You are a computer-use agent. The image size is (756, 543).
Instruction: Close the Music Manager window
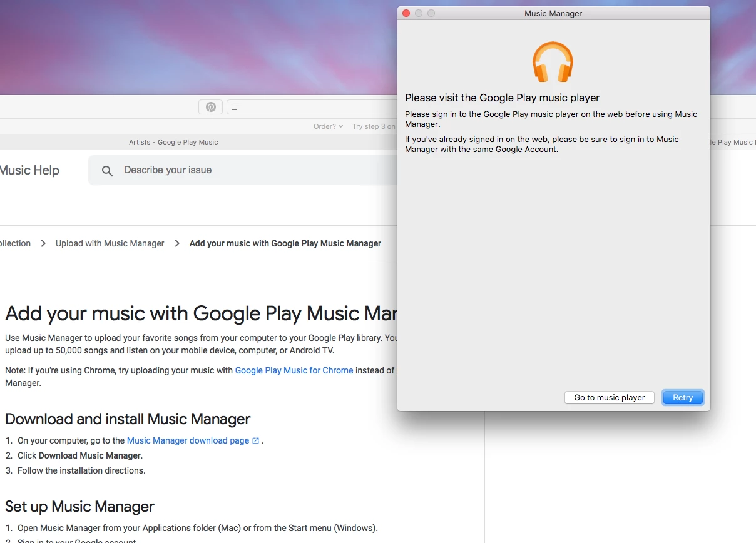tap(406, 13)
